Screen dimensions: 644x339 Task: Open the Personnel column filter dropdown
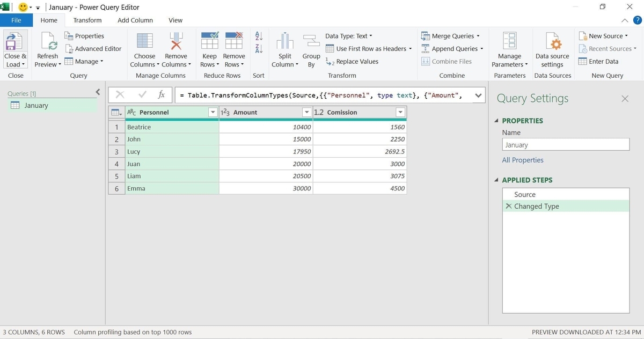213,112
